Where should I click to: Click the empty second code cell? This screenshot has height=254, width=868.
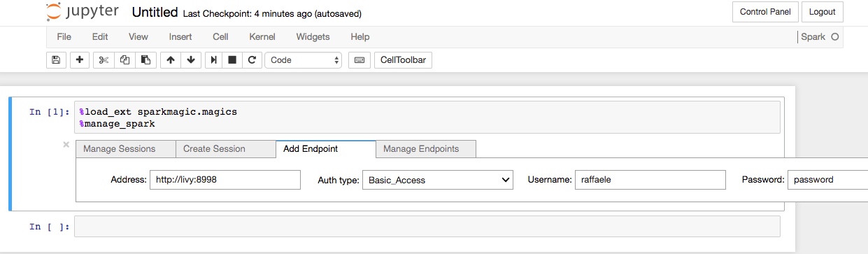pos(427,227)
